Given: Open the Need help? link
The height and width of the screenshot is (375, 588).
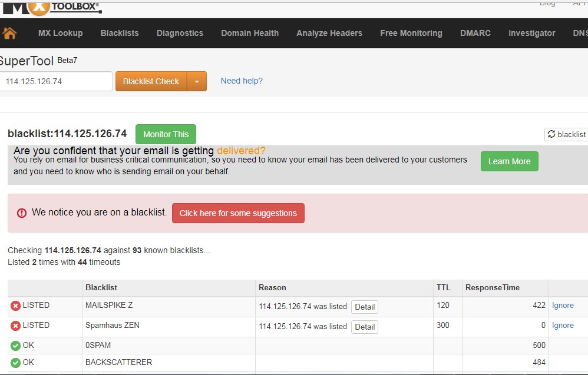Looking at the screenshot, I should [x=242, y=81].
